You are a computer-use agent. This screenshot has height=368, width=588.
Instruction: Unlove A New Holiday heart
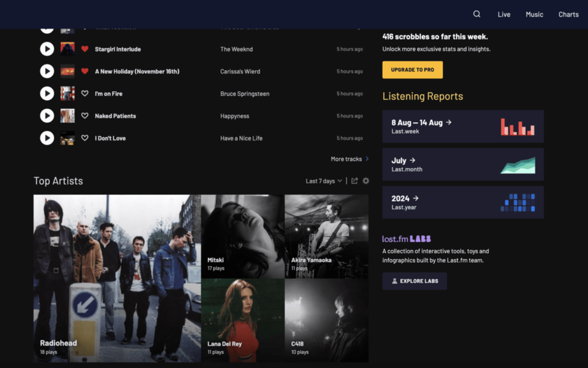pyautogui.click(x=85, y=71)
